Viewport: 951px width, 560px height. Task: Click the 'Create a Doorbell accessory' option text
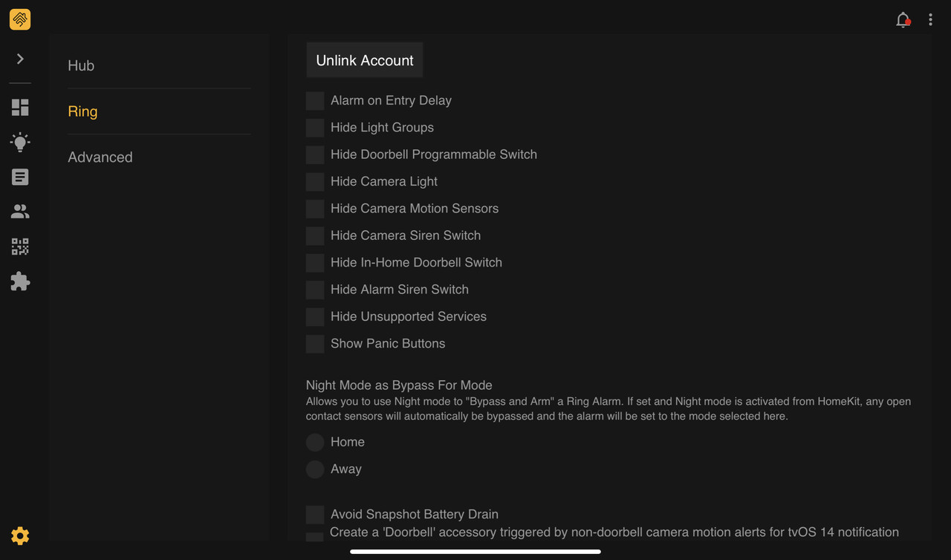pyautogui.click(x=614, y=532)
